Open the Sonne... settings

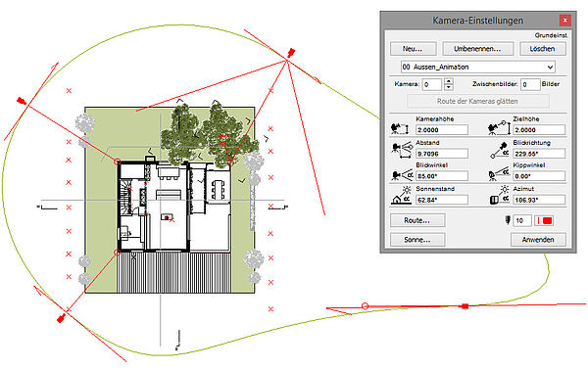click(x=417, y=240)
